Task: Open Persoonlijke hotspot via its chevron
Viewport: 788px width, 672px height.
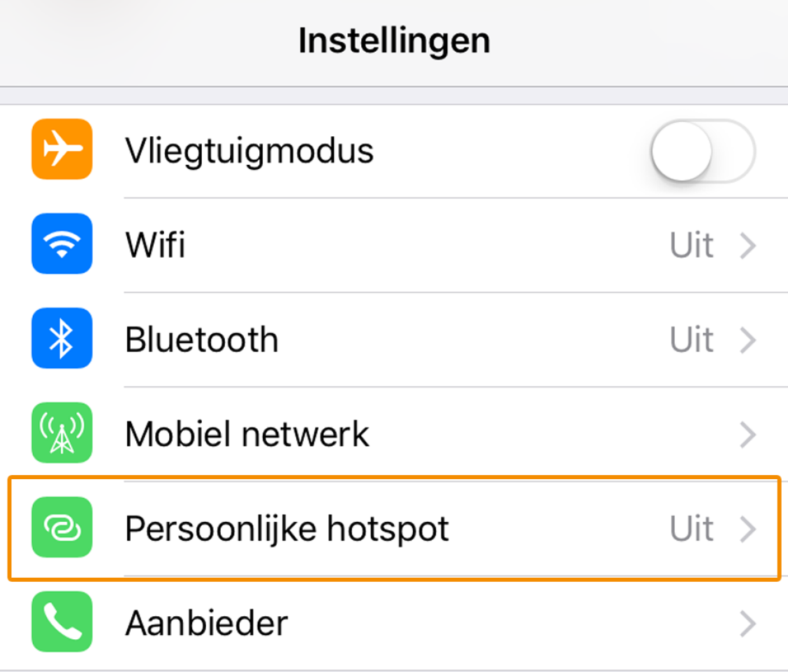Action: point(749,528)
